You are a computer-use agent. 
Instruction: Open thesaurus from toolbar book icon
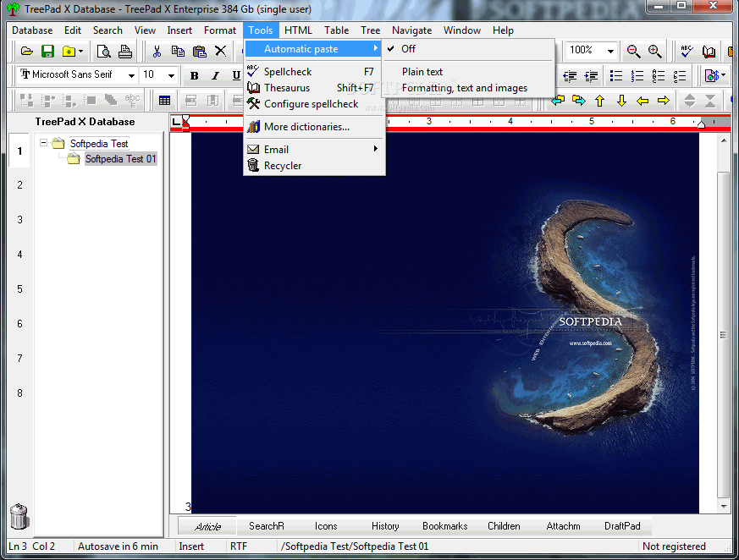tap(709, 51)
